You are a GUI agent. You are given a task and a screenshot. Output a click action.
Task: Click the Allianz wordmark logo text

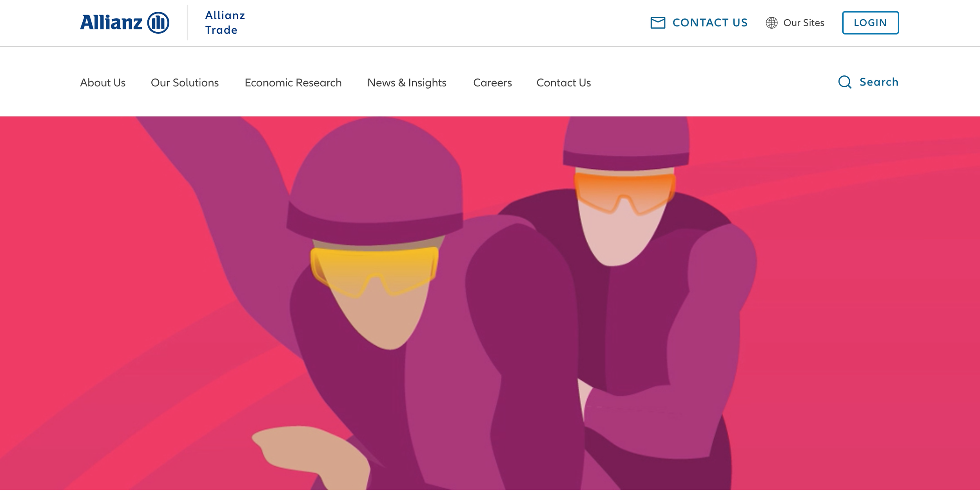[111, 22]
